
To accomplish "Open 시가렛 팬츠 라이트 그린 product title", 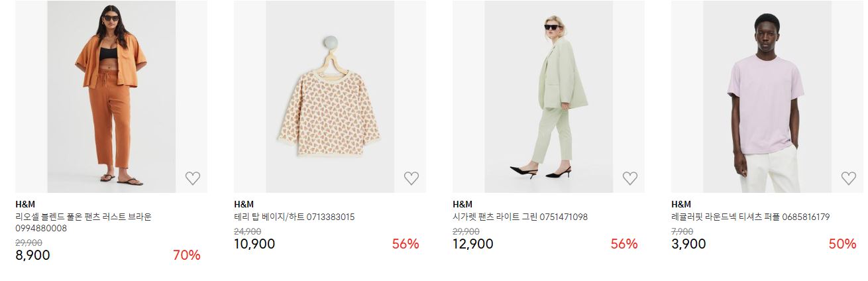I will click(x=520, y=217).
